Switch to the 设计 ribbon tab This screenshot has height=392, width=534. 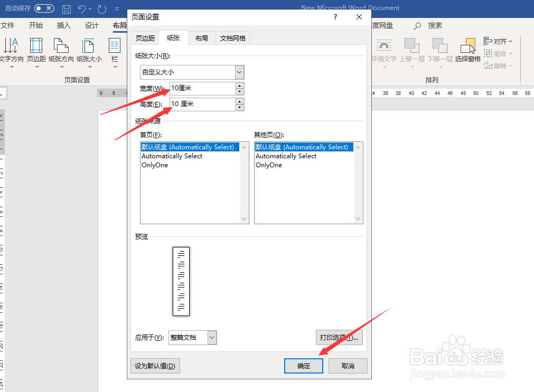[91, 25]
